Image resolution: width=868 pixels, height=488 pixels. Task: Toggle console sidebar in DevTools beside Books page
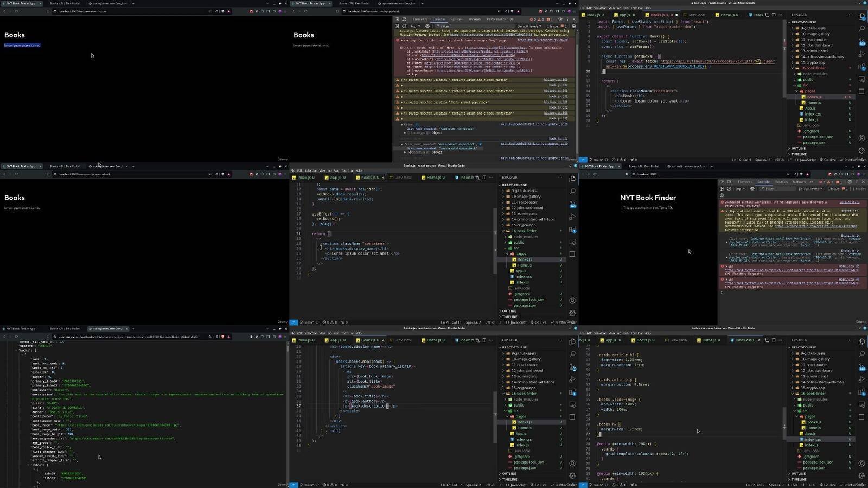pos(397,26)
